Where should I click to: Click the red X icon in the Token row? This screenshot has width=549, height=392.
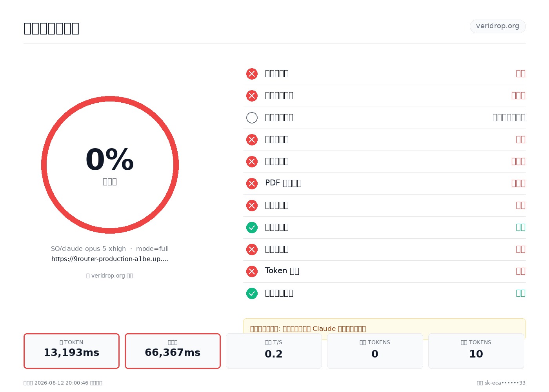(252, 271)
